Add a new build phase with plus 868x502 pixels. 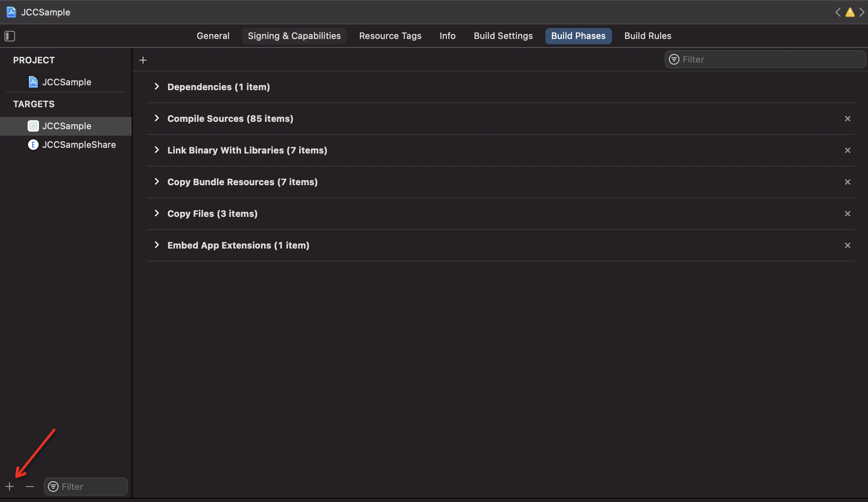pos(143,61)
